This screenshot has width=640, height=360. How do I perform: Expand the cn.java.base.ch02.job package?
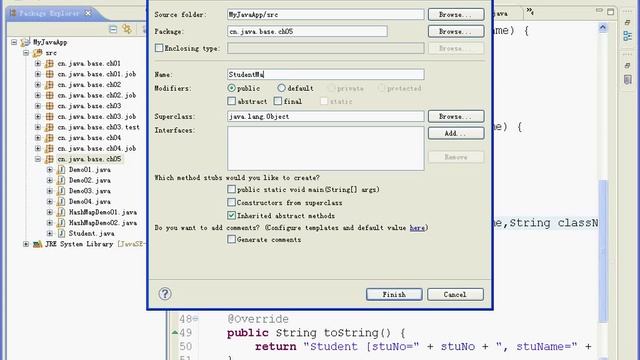(38, 95)
